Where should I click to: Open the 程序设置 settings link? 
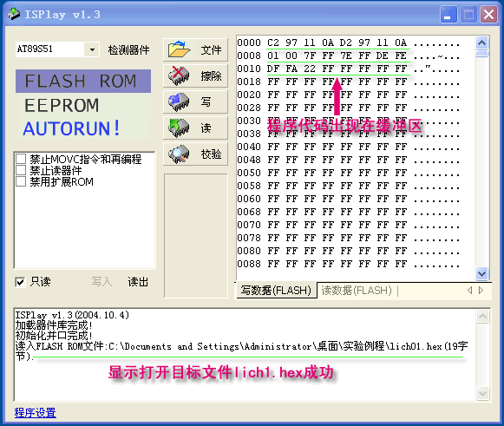[35, 412]
